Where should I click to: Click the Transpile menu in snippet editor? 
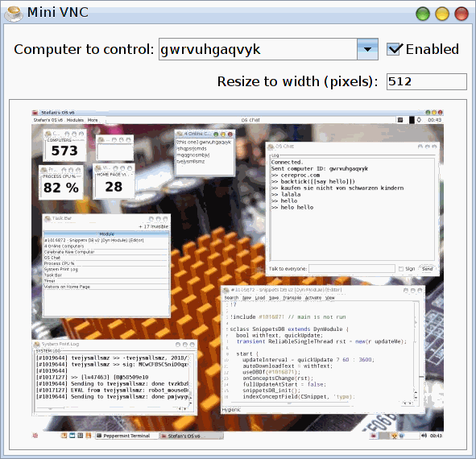[x=292, y=298]
